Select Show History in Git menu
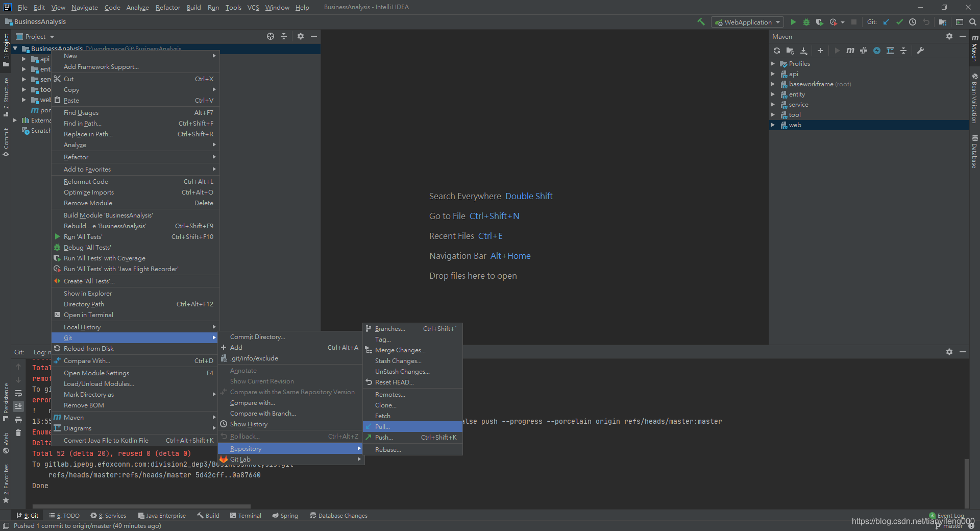This screenshot has width=980, height=531. pos(290,424)
